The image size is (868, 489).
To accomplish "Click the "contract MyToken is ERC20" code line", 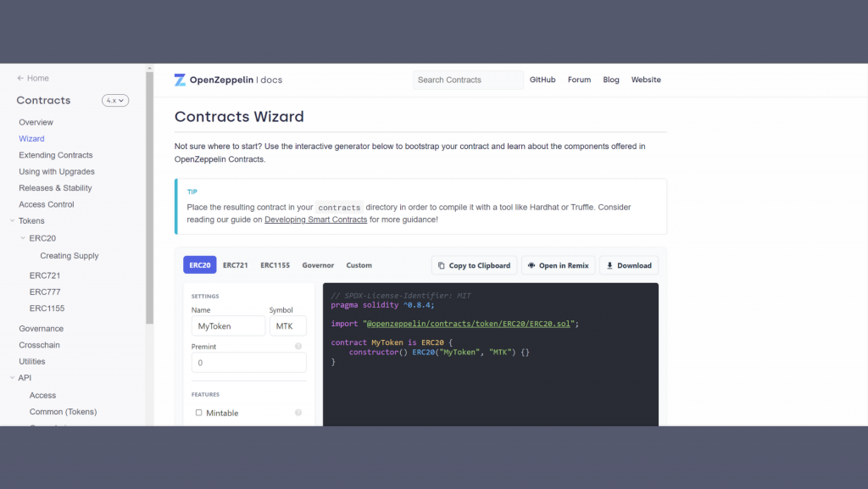I will [392, 343].
